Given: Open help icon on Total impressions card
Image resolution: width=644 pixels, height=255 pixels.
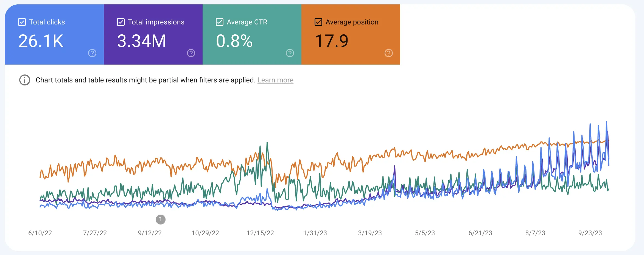Looking at the screenshot, I should click(x=191, y=53).
